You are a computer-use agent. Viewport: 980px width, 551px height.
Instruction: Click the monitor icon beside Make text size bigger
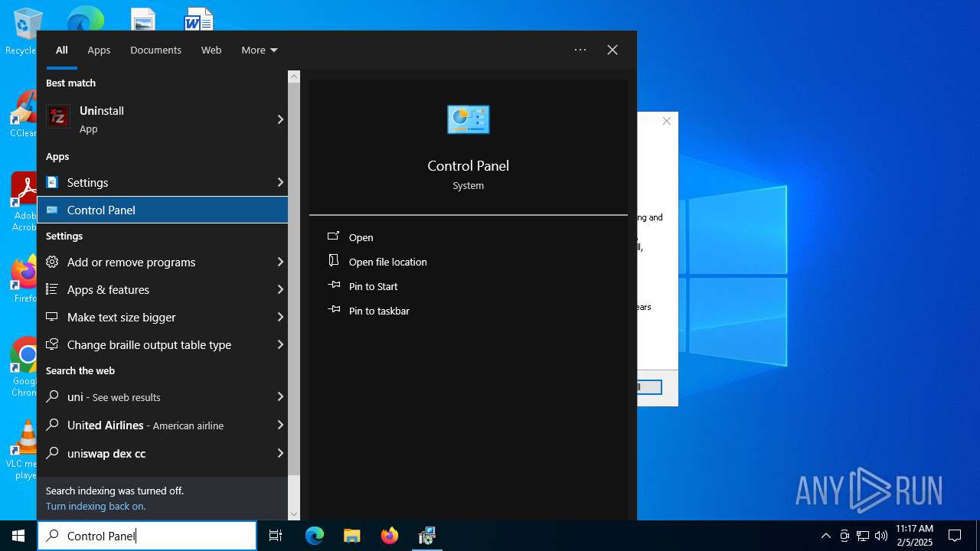[x=52, y=317]
